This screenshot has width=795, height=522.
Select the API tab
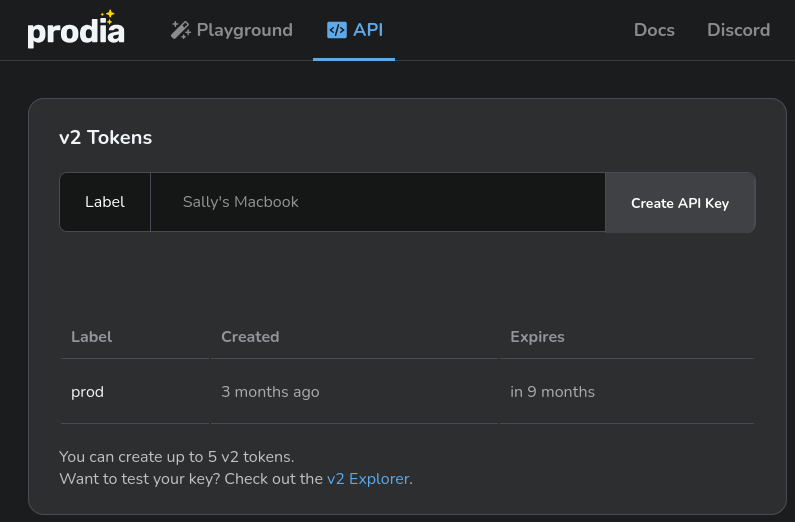click(354, 30)
